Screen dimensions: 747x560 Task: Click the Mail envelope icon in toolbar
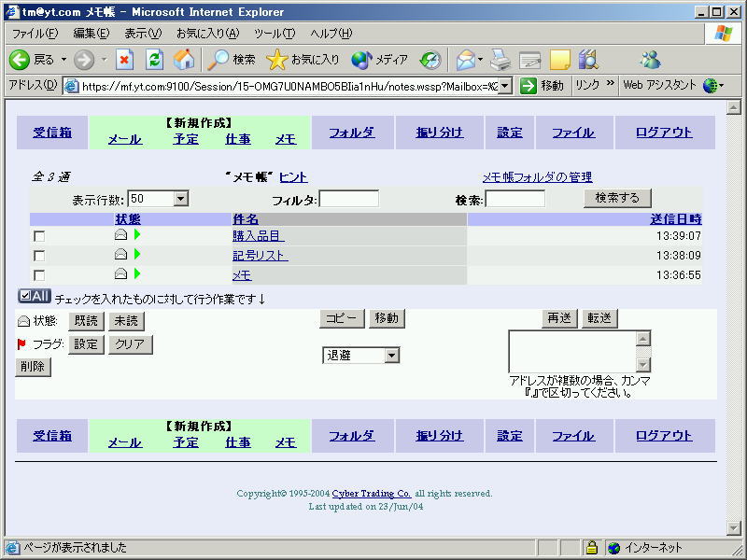(465, 60)
